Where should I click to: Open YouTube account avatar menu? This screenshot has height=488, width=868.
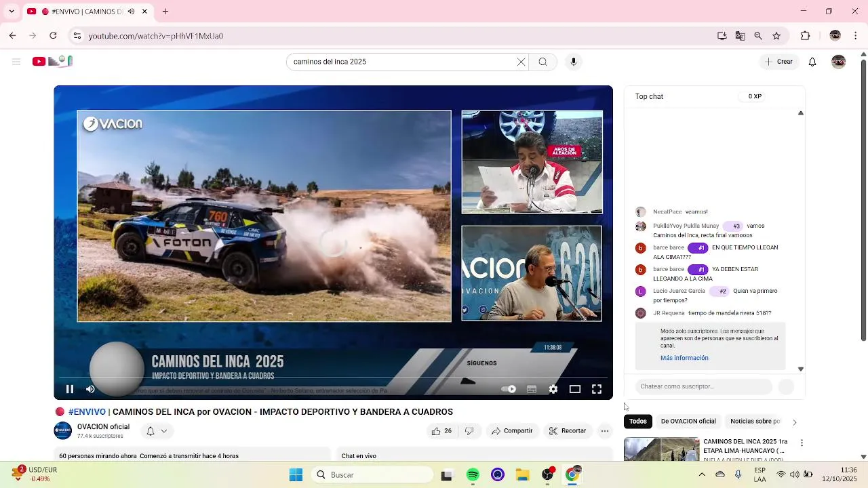[839, 62]
